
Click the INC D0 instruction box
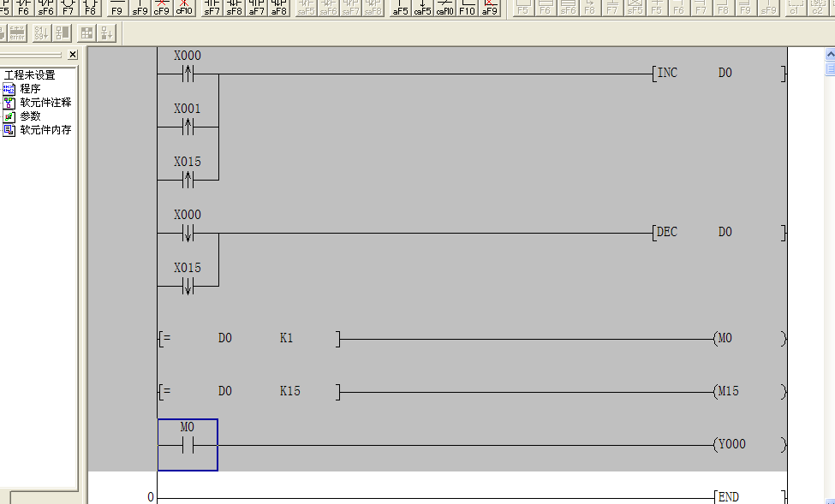pos(718,74)
